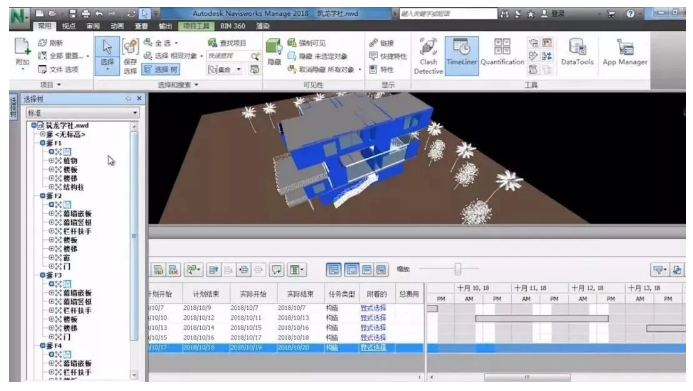Toggle second Gantt display mode button
693x391 pixels.
[352, 270]
